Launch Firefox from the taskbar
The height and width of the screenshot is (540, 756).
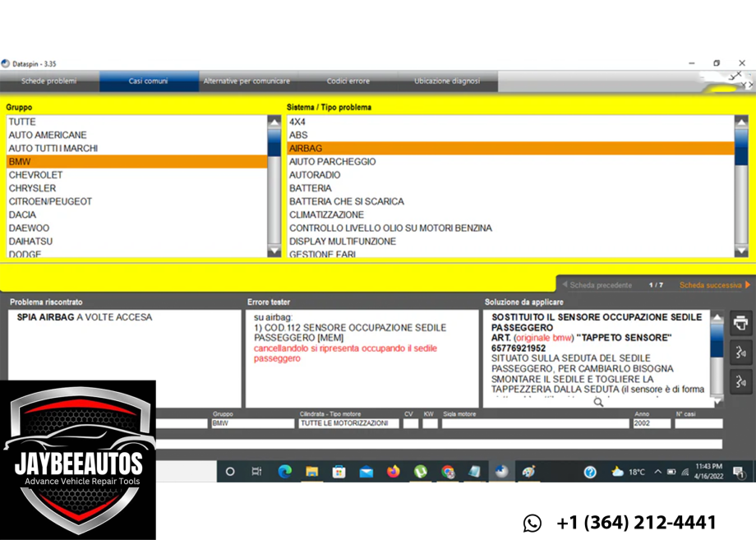tap(394, 472)
